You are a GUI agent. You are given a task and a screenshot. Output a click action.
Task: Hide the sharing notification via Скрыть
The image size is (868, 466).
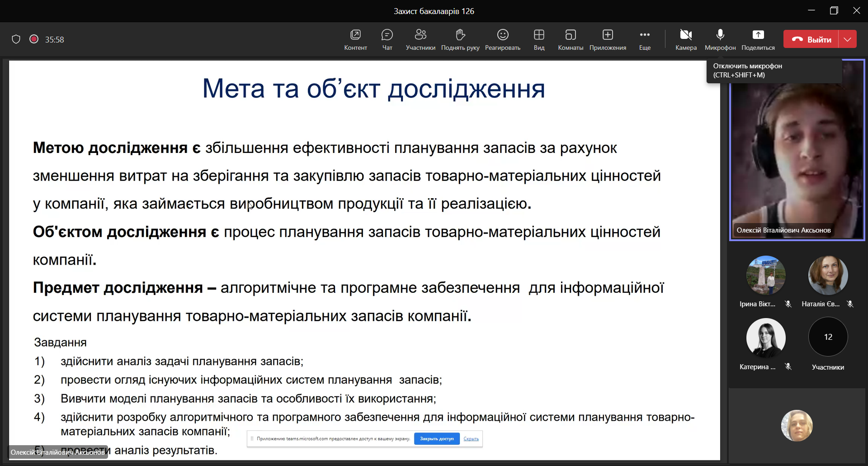pyautogui.click(x=471, y=439)
